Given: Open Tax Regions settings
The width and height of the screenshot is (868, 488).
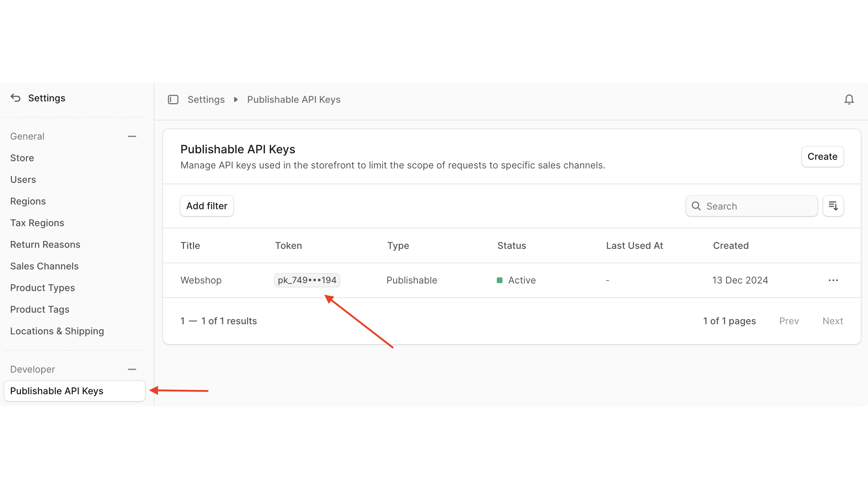Looking at the screenshot, I should (x=37, y=223).
